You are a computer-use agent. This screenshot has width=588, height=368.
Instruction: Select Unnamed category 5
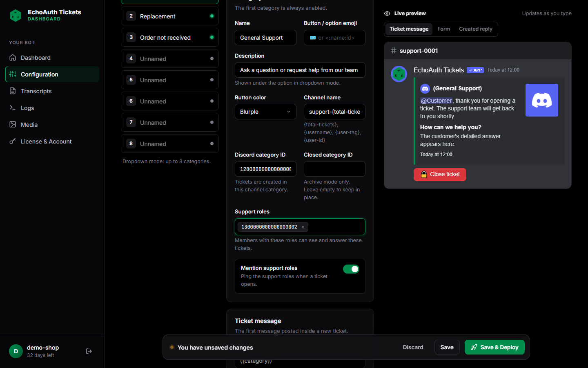[170, 80]
